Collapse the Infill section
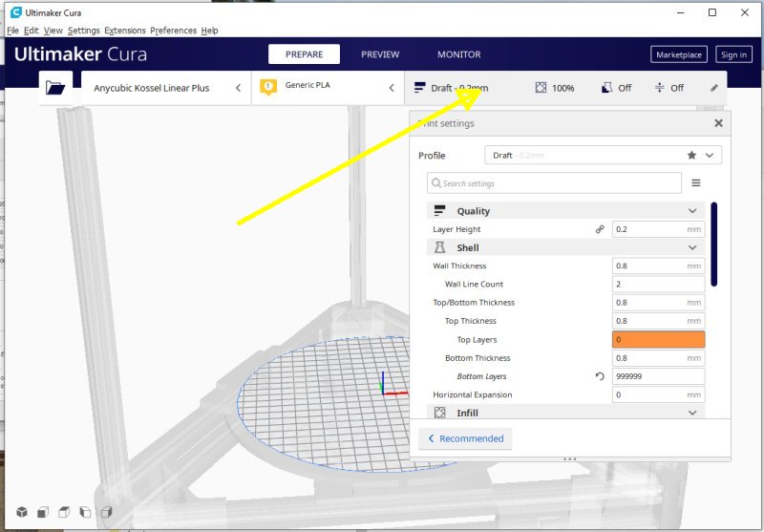 click(x=692, y=413)
